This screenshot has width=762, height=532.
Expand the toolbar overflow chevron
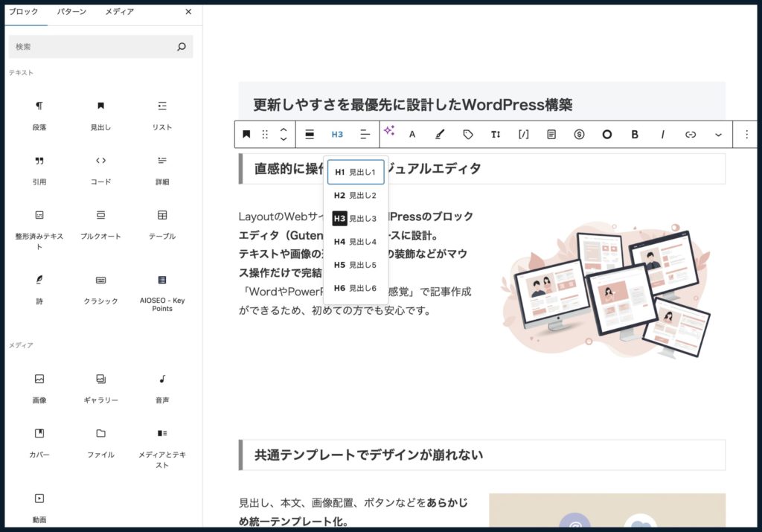click(717, 135)
